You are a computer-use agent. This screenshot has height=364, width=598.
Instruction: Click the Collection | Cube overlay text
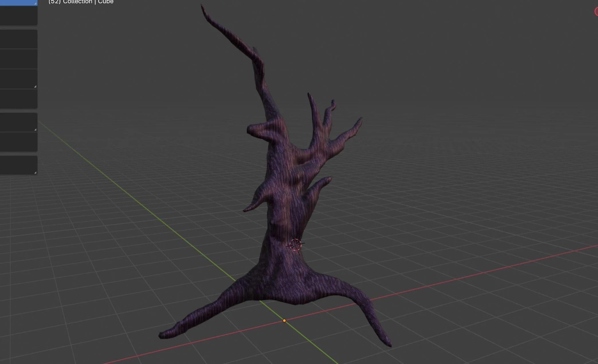81,2
